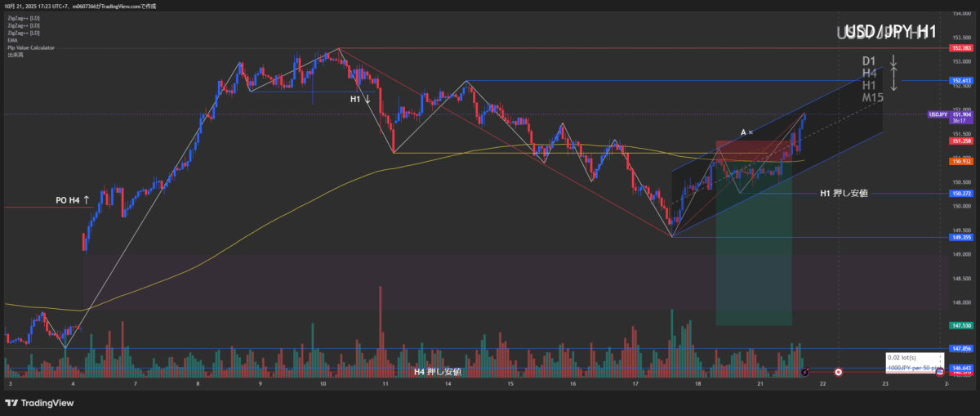
Task: Click the 出来高 volume indicator label
Action: [15, 55]
